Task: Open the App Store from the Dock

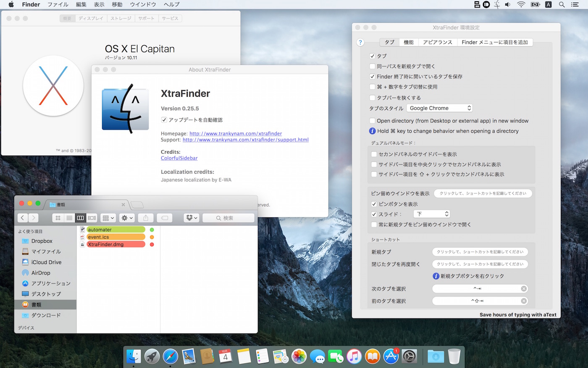Action: point(391,357)
